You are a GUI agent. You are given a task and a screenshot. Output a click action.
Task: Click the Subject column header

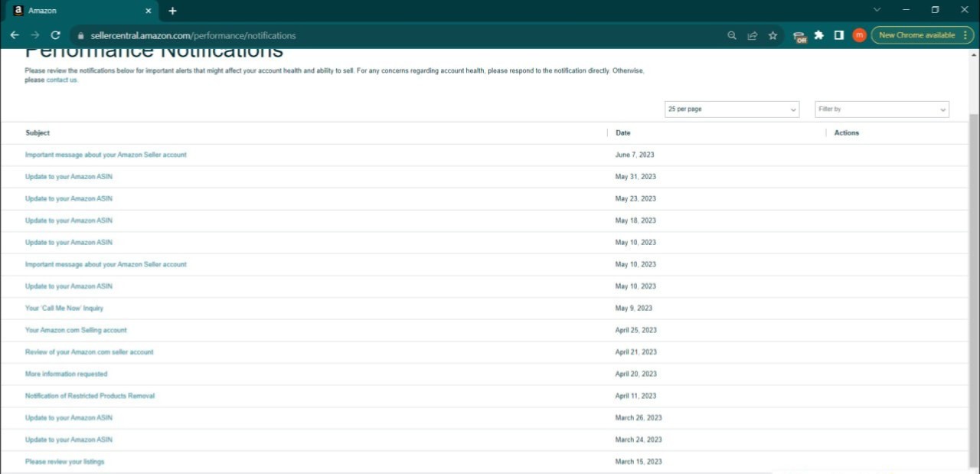[38, 132]
